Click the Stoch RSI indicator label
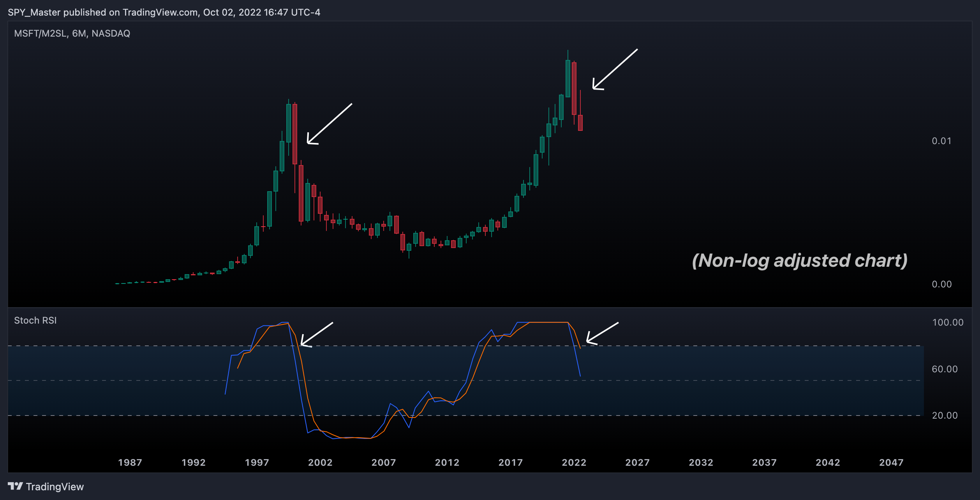 tap(35, 320)
